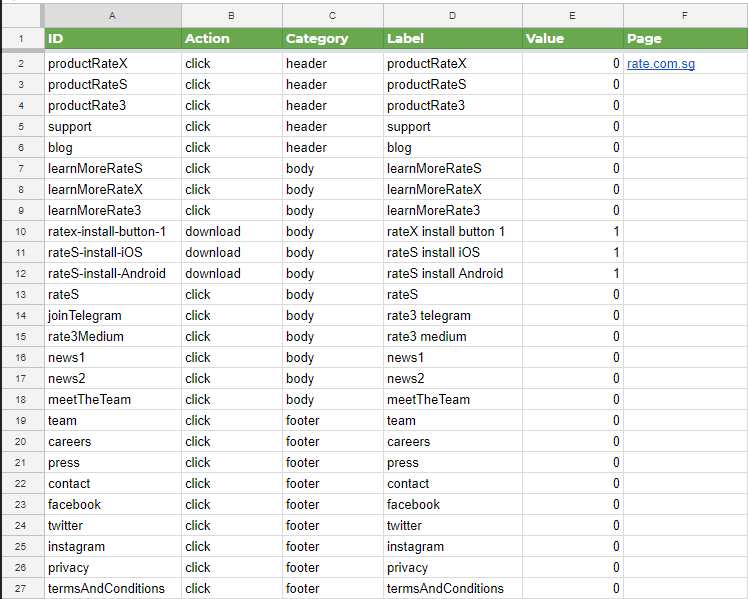The height and width of the screenshot is (599, 748).
Task: Select Label cell rateS install iOS
Action: tap(453, 252)
